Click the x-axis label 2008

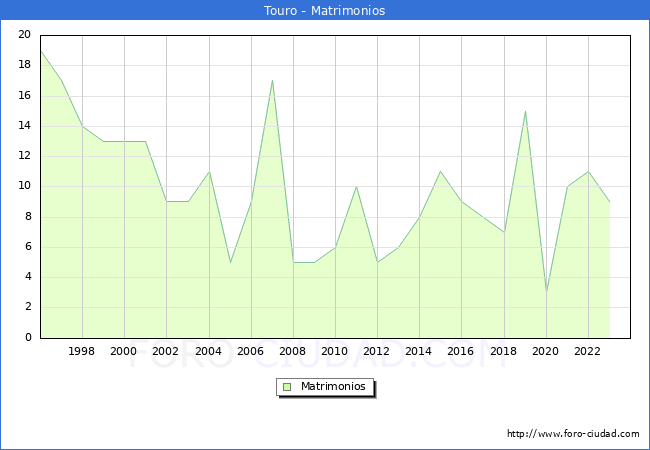(x=293, y=351)
